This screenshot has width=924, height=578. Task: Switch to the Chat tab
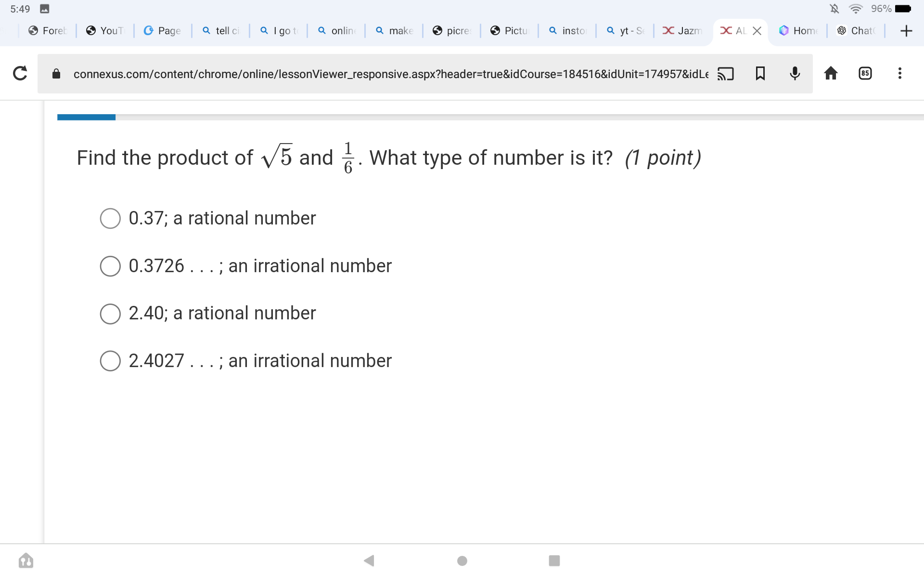click(856, 31)
